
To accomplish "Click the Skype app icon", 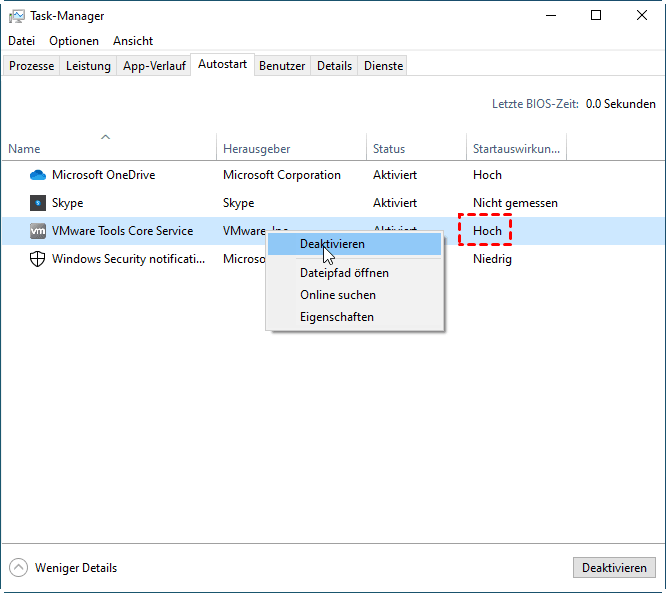I will (38, 203).
